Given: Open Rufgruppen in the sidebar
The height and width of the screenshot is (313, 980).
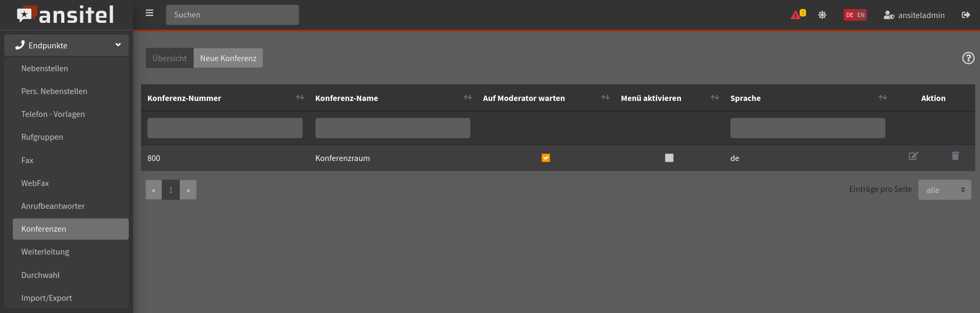Looking at the screenshot, I should click(x=42, y=137).
